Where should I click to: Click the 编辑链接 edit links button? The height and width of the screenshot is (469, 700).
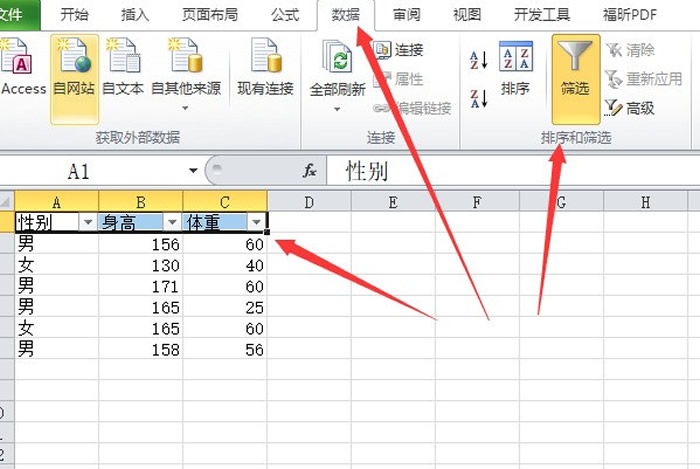(413, 108)
